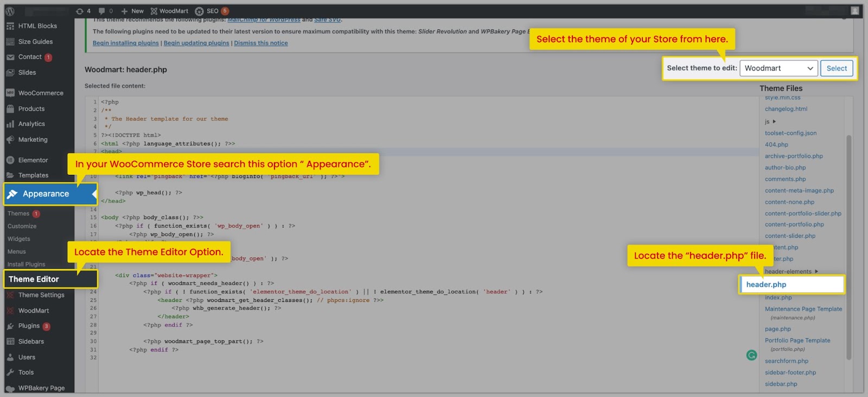The image size is (868, 397).
Task: Click the Theme Files list scrollbar
Action: 848,247
